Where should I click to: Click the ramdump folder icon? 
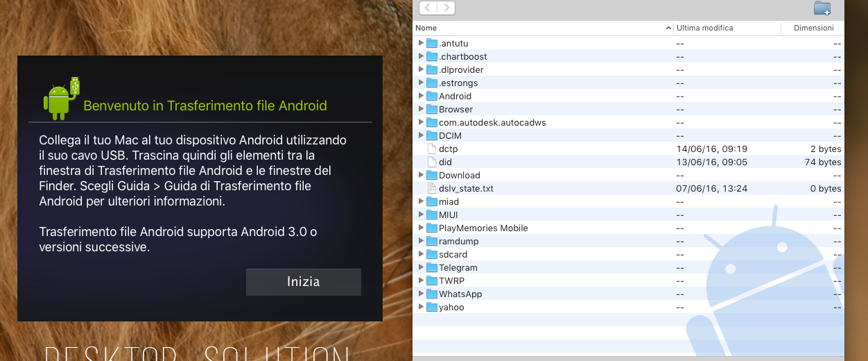pyautogui.click(x=432, y=241)
